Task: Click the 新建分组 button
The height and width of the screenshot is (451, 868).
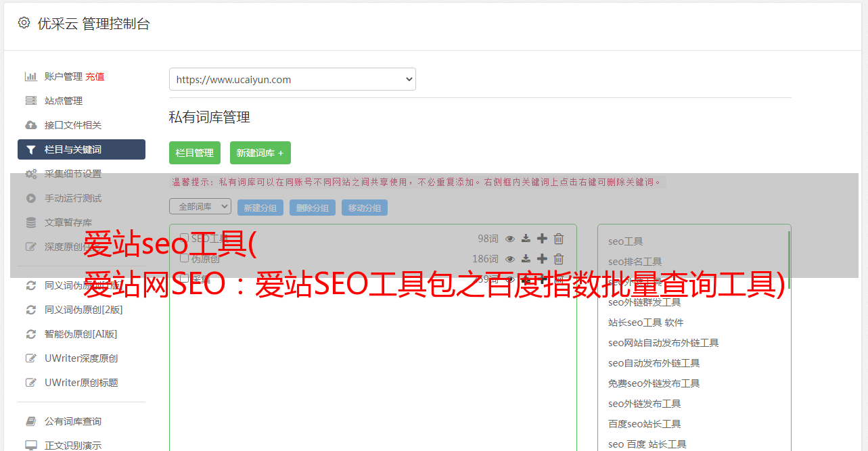Action: coord(260,208)
